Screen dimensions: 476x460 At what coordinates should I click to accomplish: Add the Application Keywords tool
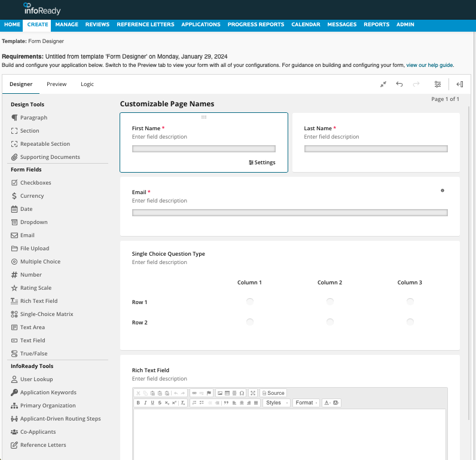pyautogui.click(x=48, y=392)
